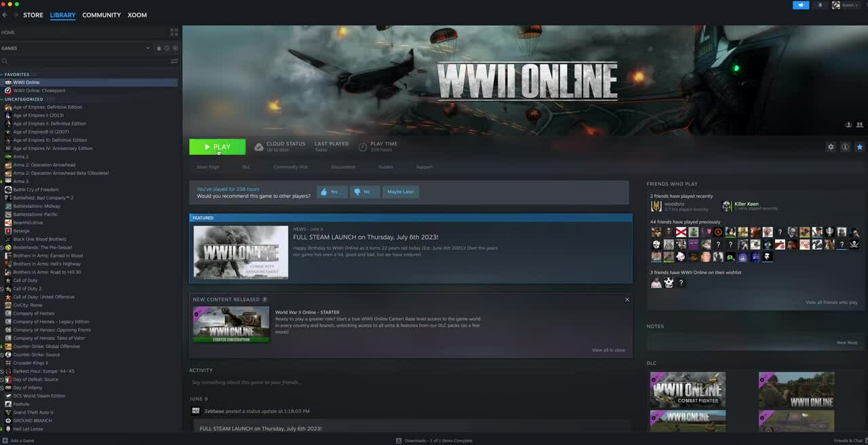
Task: Open the Combat Fighter DLC thumbnail
Action: coord(688,389)
